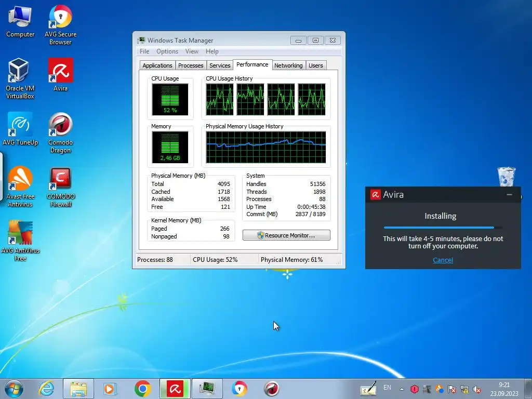
Task: Click the network connection tray icon
Action: click(x=464, y=389)
